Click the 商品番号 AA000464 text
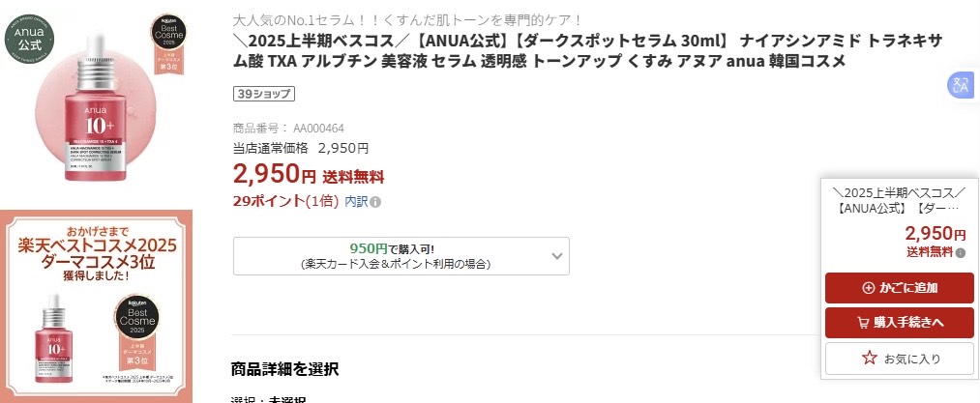 tap(288, 128)
